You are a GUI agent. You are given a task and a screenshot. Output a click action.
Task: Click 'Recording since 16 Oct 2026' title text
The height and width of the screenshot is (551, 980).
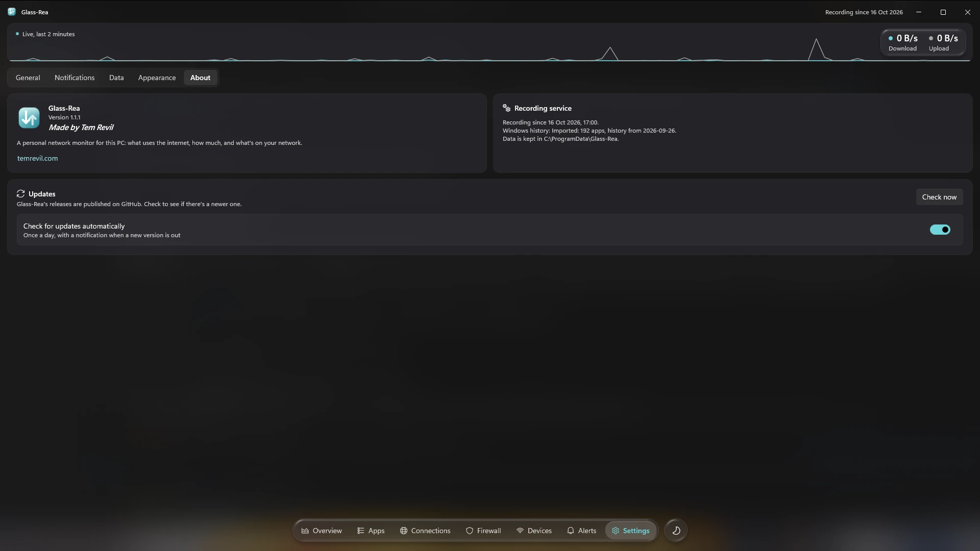864,12
